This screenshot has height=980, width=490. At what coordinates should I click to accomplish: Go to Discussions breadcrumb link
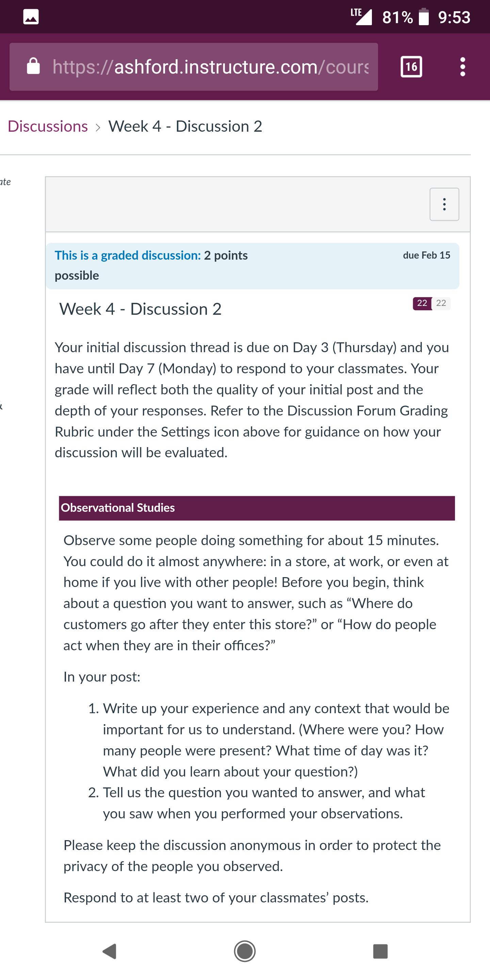[x=48, y=126]
